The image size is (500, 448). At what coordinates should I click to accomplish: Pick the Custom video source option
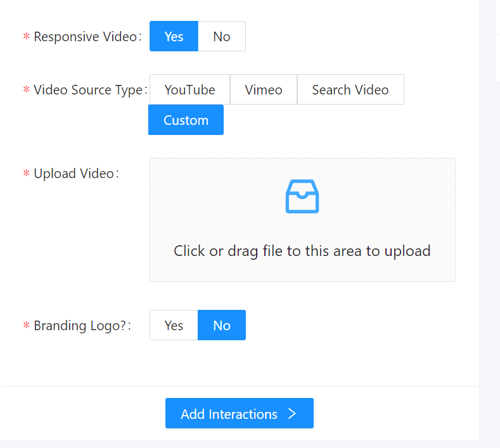point(186,120)
